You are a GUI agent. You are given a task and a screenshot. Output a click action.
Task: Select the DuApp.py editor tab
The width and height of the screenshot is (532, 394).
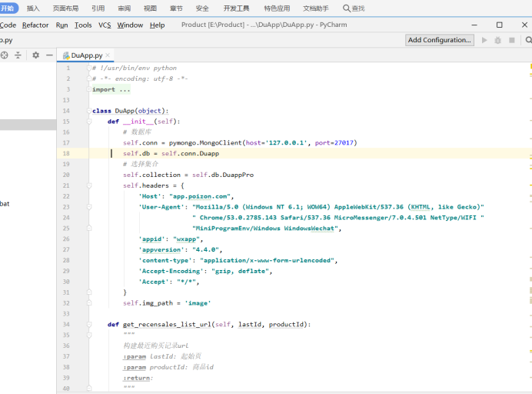tap(85, 55)
